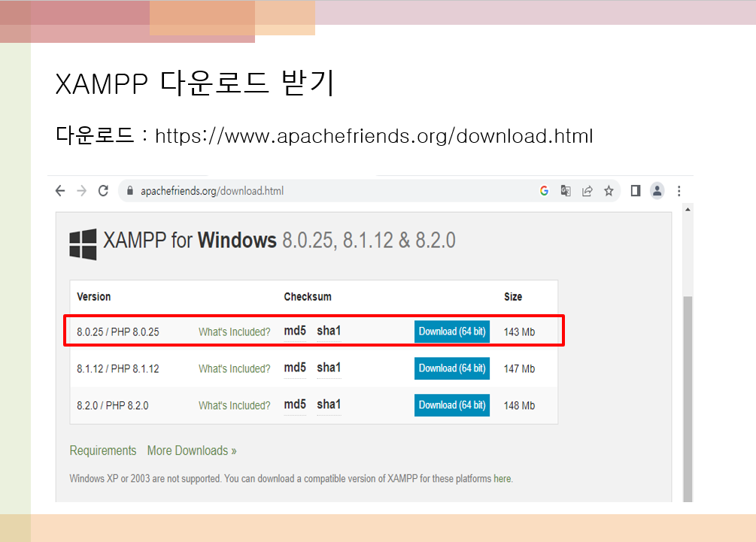Click the 8.2.0 / PHP 8.2.0 version text
Screen dimensions: 756x542
coord(112,406)
